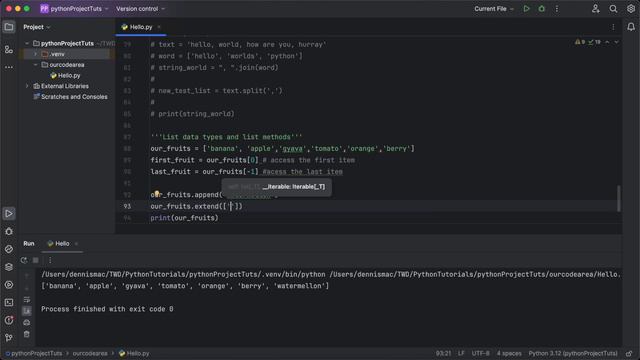Screen dimensions: 640x360
Task: Go to next highlighted problem arrow
Action: click(x=616, y=42)
